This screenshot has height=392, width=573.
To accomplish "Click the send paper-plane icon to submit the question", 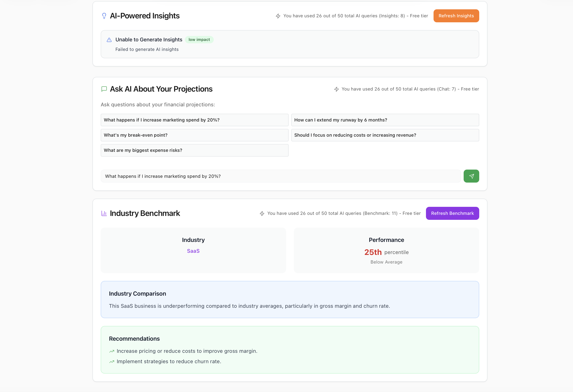I will (x=471, y=176).
